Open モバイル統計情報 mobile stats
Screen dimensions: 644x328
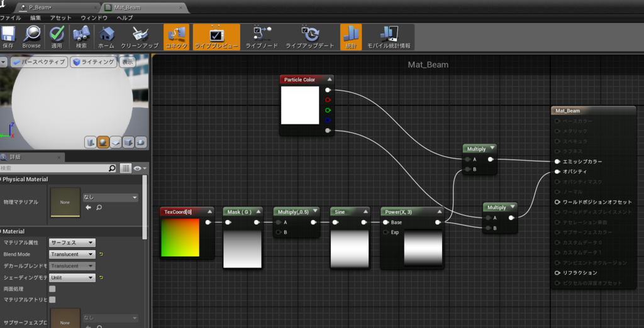tap(389, 37)
